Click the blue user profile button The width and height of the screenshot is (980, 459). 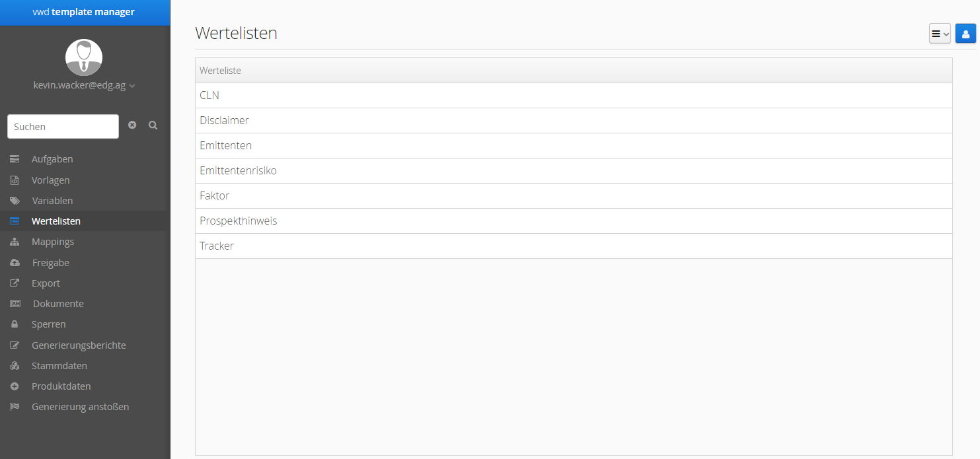965,34
